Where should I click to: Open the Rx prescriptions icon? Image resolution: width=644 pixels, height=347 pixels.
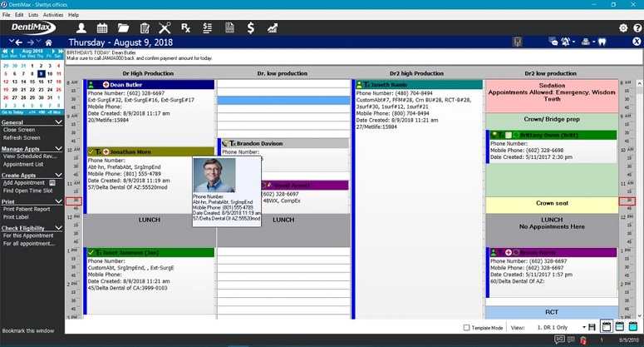(x=186, y=28)
